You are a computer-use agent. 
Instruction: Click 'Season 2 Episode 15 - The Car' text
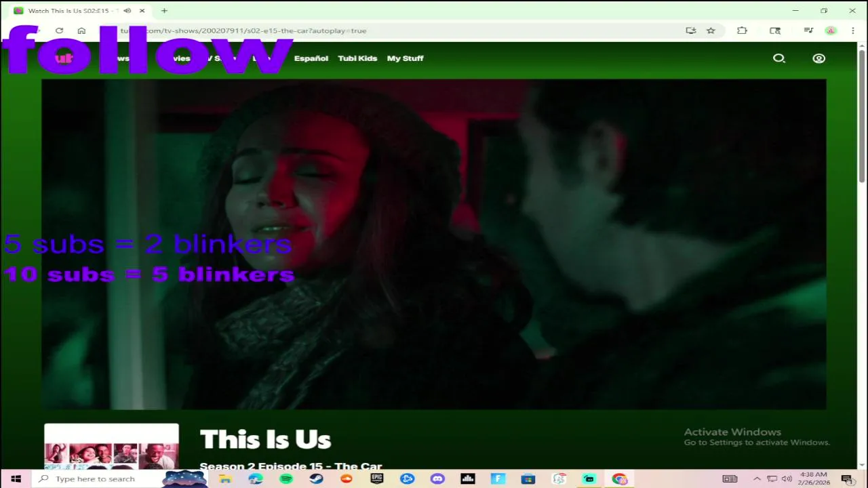(x=291, y=466)
